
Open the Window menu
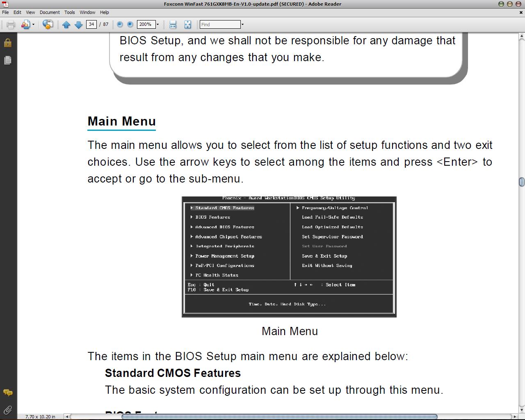[x=87, y=12]
